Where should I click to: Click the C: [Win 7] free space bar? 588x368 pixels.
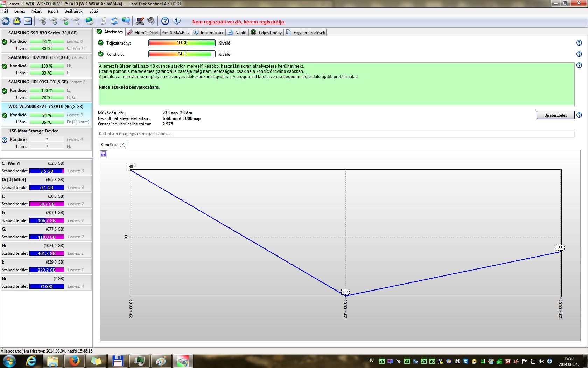tap(47, 171)
